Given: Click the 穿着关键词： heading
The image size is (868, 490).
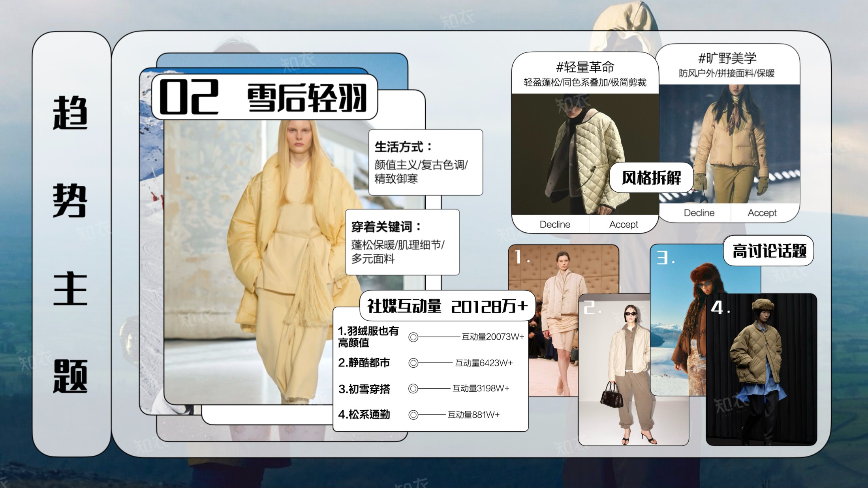Looking at the screenshot, I should pyautogui.click(x=387, y=227).
